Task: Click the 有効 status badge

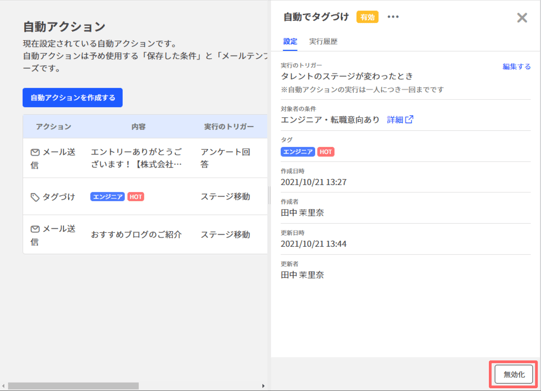Action: point(367,17)
